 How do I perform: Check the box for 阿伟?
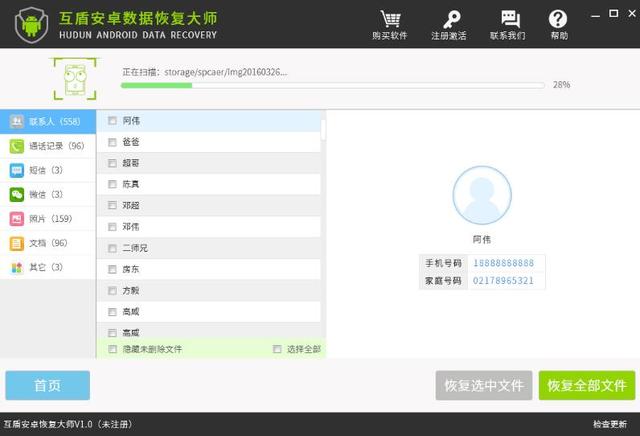tap(112, 120)
